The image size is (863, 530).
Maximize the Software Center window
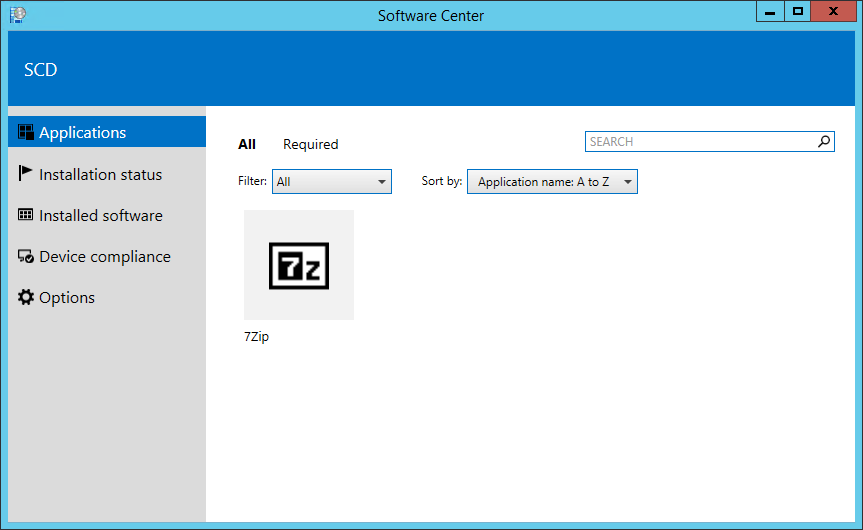click(x=798, y=12)
